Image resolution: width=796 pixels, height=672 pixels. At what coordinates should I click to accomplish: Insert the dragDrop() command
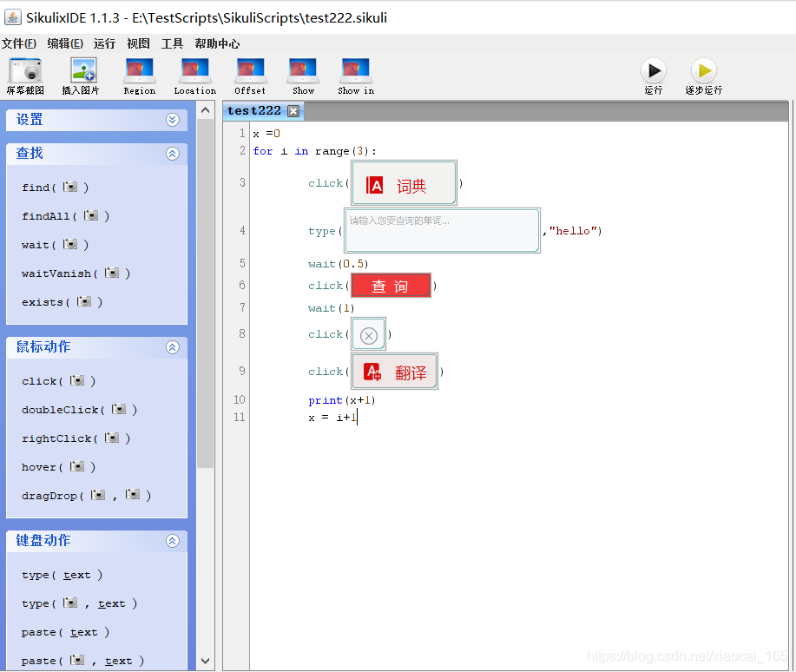click(x=86, y=495)
